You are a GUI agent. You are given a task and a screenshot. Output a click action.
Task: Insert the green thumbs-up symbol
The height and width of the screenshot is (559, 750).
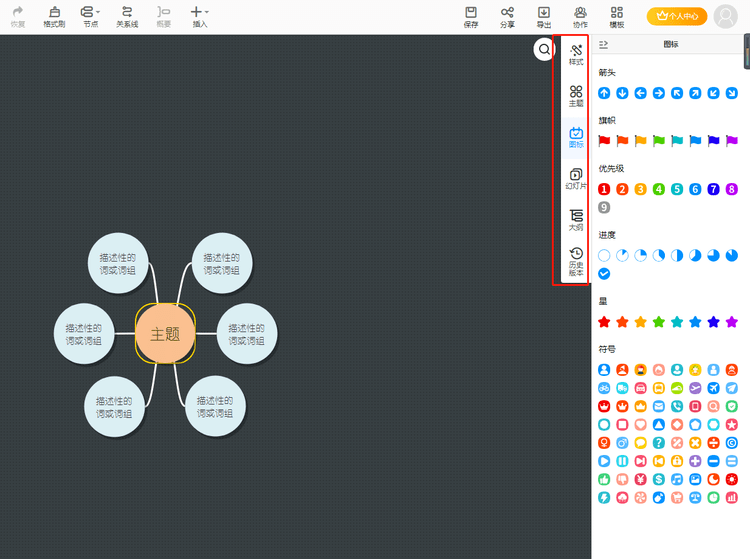point(604,479)
